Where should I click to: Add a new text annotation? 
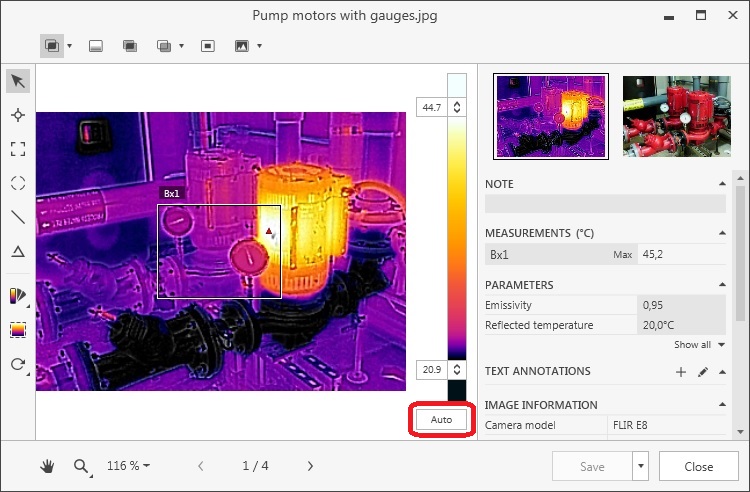[681, 372]
